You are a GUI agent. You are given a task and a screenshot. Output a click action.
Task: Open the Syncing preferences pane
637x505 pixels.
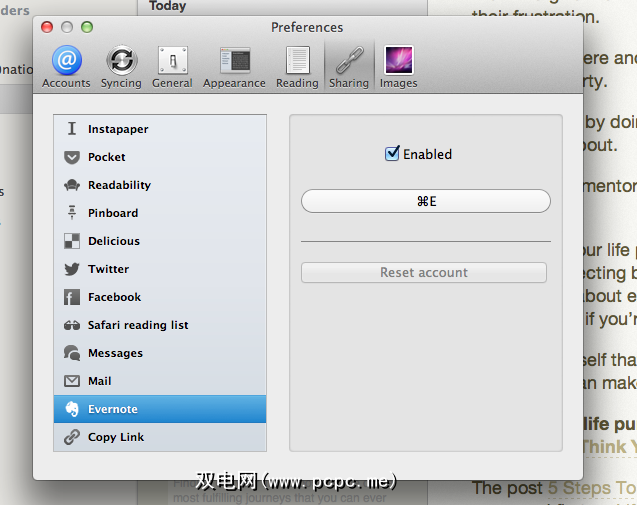coord(121,67)
